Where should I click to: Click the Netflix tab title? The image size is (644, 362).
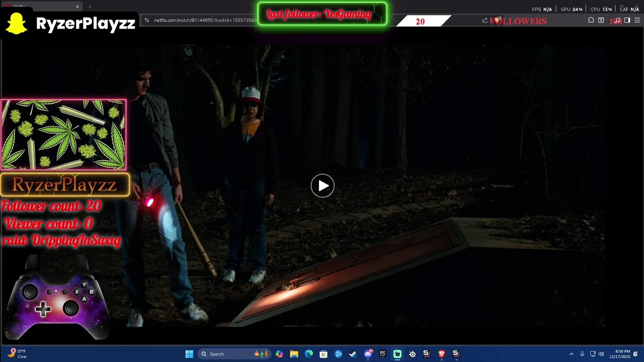click(20, 7)
